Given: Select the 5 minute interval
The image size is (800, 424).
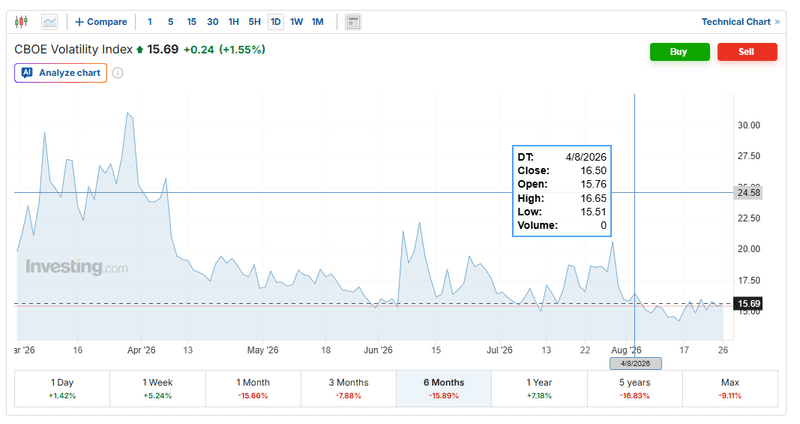Looking at the screenshot, I should (x=170, y=22).
